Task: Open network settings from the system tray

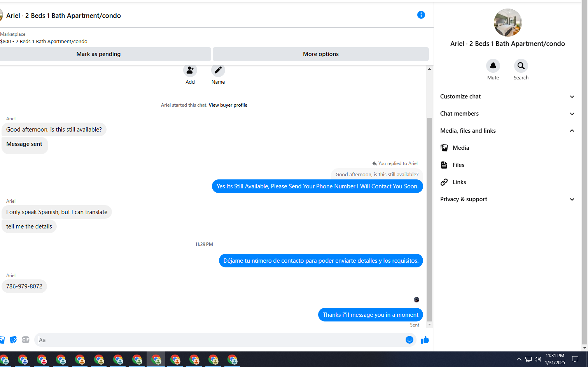Action: (x=528, y=359)
